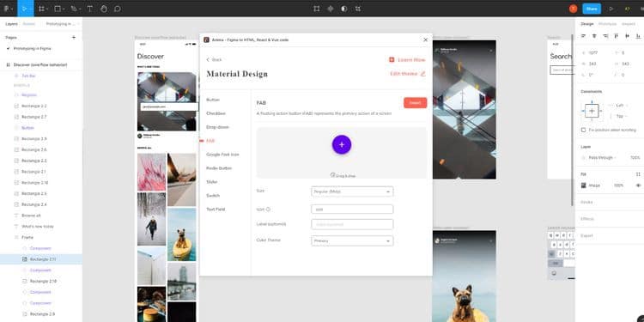Image resolution: width=644 pixels, height=322 pixels.
Task: Click the Label (optional) input field
Action: pyautogui.click(x=352, y=224)
